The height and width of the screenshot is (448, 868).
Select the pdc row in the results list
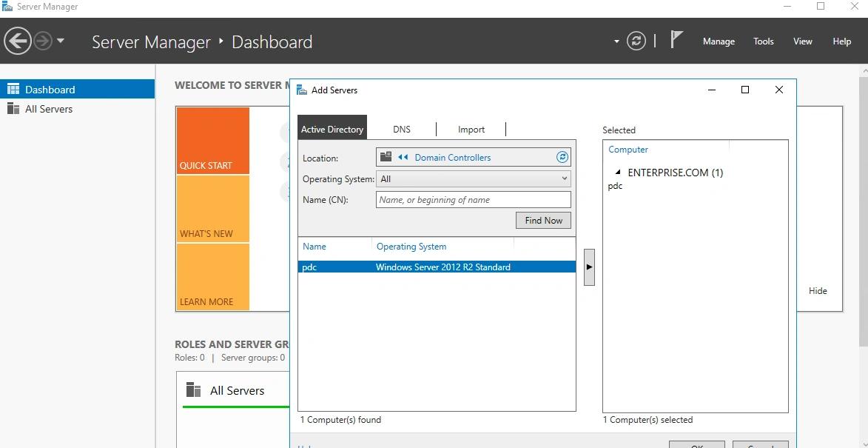(x=437, y=267)
